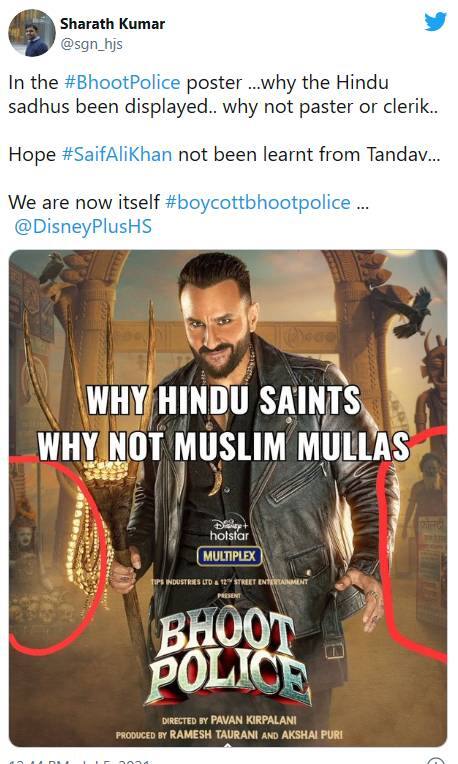
Task: Open the @sgn_hjs handle
Action: [91, 44]
